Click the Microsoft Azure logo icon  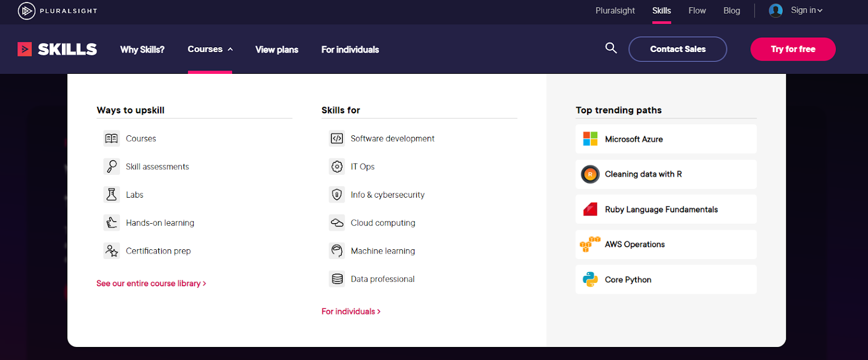click(590, 138)
